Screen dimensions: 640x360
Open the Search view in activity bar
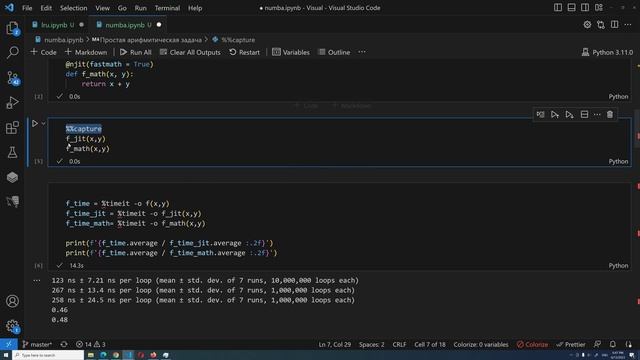click(12, 52)
